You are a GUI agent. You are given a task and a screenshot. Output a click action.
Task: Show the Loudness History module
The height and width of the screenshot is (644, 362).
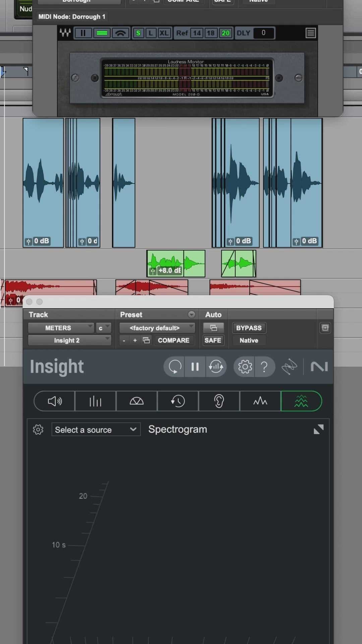tap(178, 401)
